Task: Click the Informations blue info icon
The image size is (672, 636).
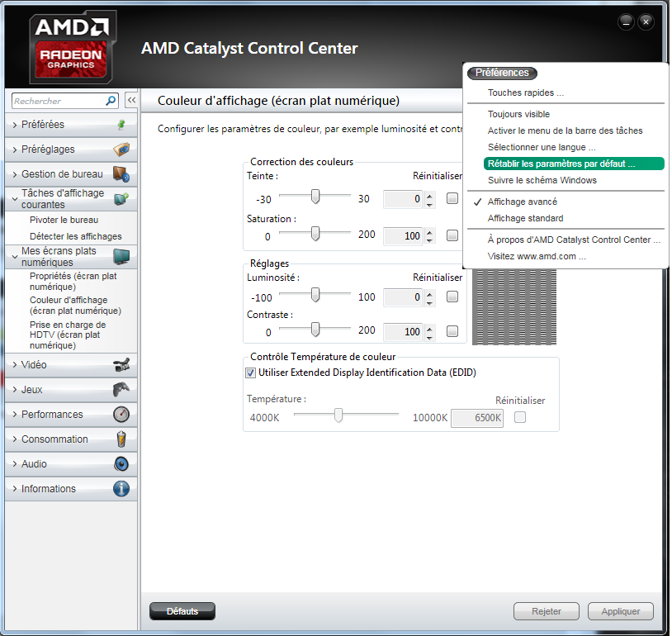Action: [x=121, y=489]
